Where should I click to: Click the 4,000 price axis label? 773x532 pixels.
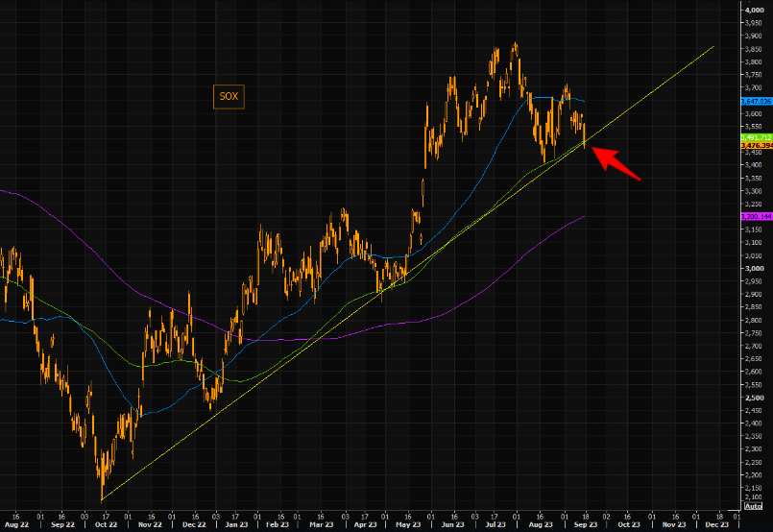pyautogui.click(x=754, y=10)
